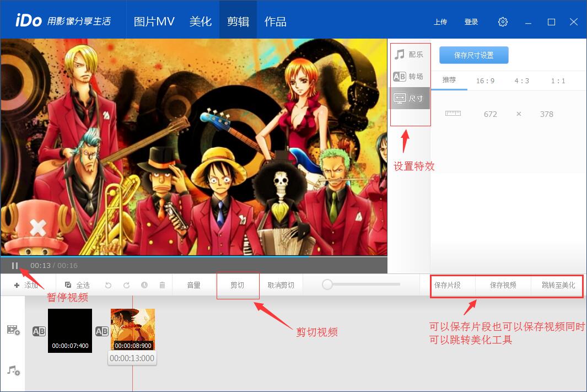Adjust the timeline zoom slider
This screenshot has width=587, height=392.
(327, 284)
